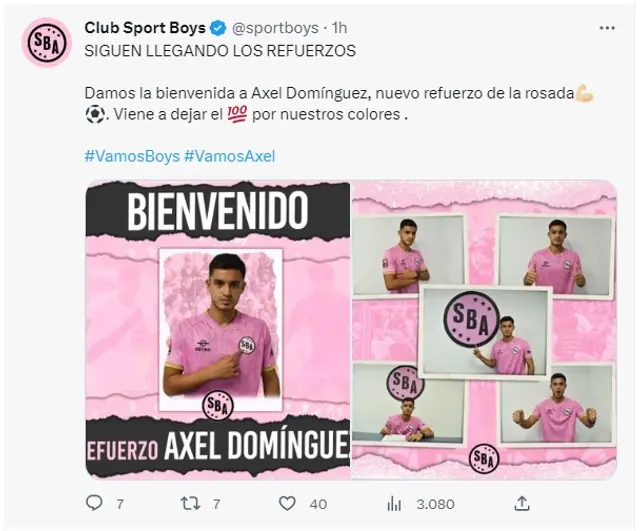Open the three-dot more options menu

(x=607, y=28)
